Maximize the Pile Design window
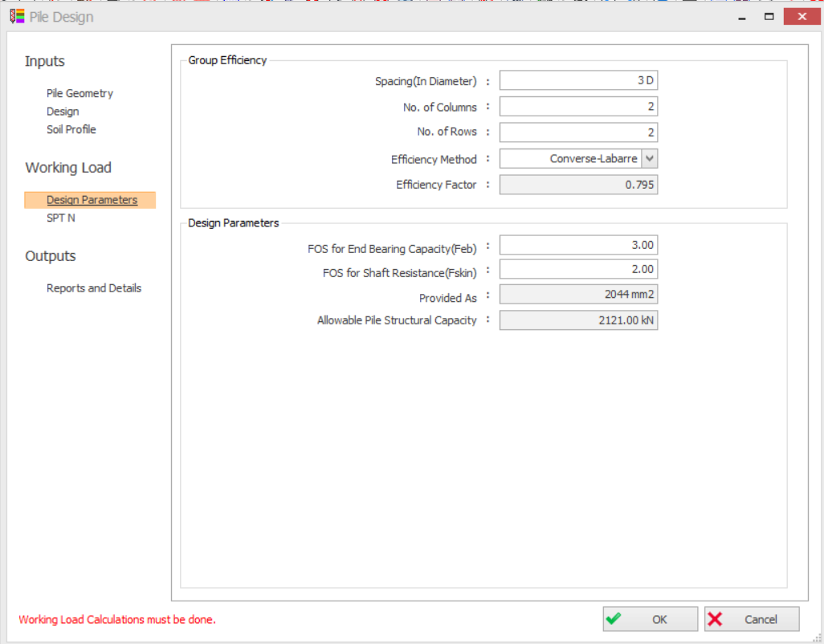824x644 pixels. (x=769, y=17)
